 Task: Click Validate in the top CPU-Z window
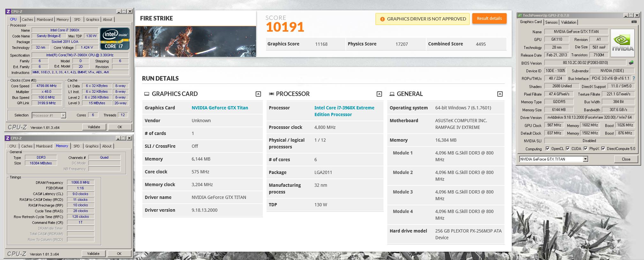pos(94,127)
